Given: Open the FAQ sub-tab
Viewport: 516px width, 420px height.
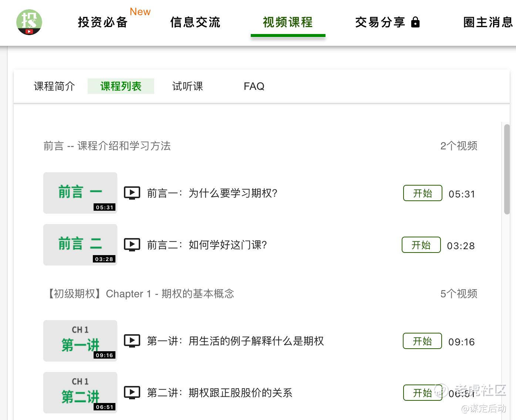Looking at the screenshot, I should point(254,86).
